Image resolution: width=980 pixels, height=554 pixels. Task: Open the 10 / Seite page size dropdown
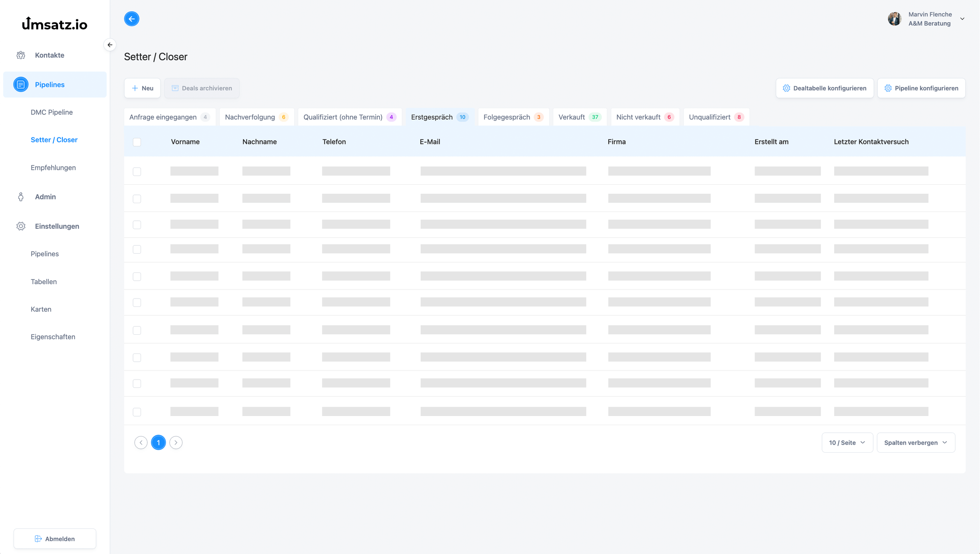pos(847,442)
